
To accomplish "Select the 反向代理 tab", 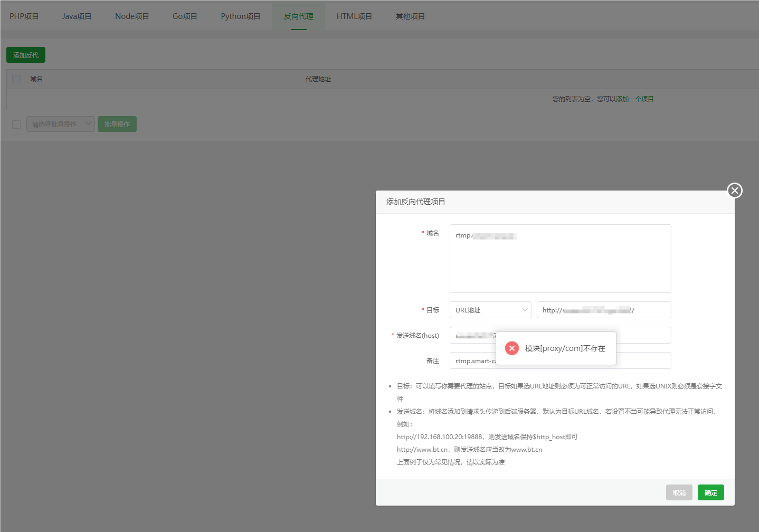I will click(299, 16).
